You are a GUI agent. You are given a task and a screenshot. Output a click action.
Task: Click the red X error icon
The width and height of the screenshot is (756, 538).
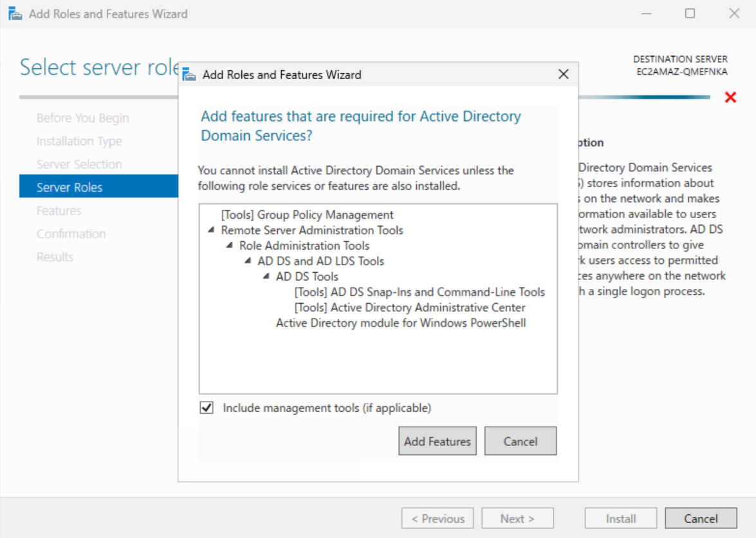(x=730, y=97)
